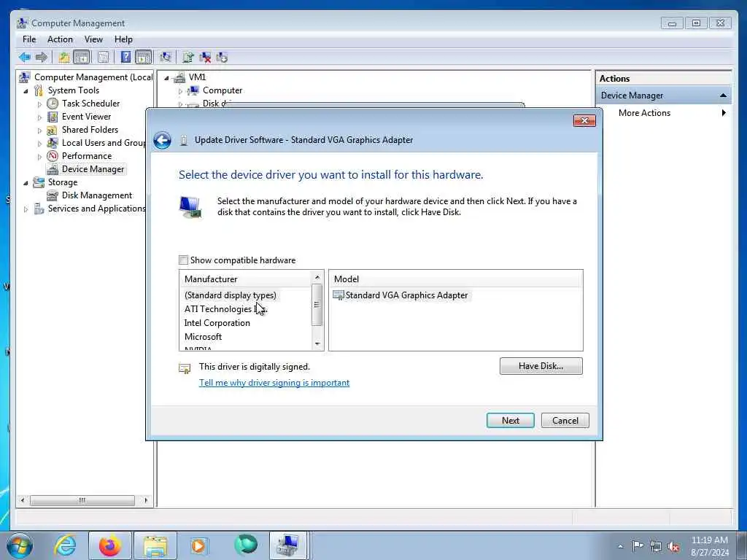Expand Services and Applications node
Screen dimensions: 747x560
[26, 209]
